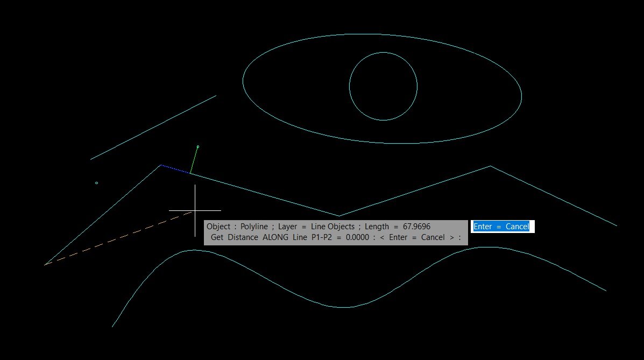Click the orange dashed rubber-band line
Screen dimensions: 644x360
point(118,238)
